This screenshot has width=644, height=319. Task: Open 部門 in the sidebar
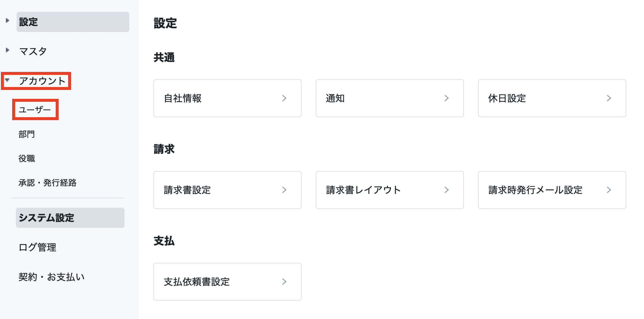pos(27,134)
